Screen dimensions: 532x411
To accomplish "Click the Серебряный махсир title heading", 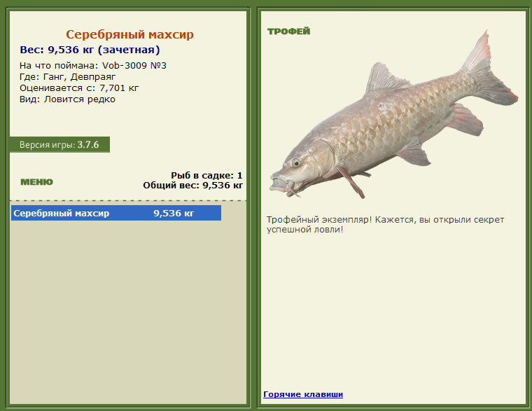I will pyautogui.click(x=129, y=34).
